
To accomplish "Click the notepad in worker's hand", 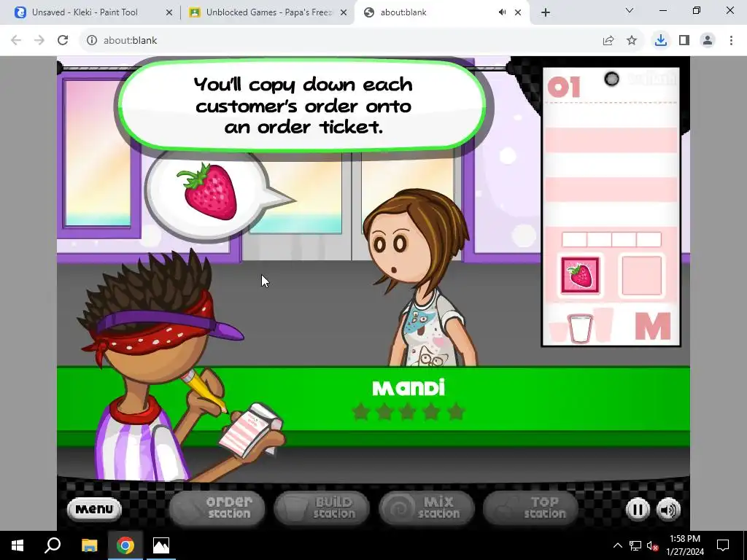I will pos(249,430).
